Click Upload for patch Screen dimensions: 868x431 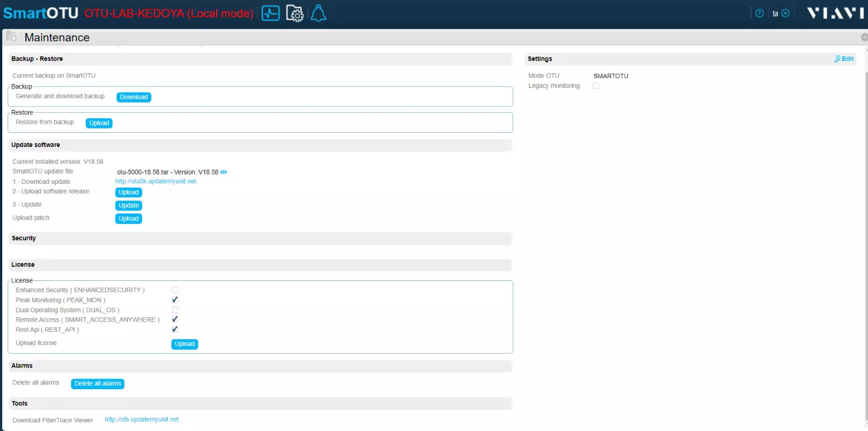129,218
